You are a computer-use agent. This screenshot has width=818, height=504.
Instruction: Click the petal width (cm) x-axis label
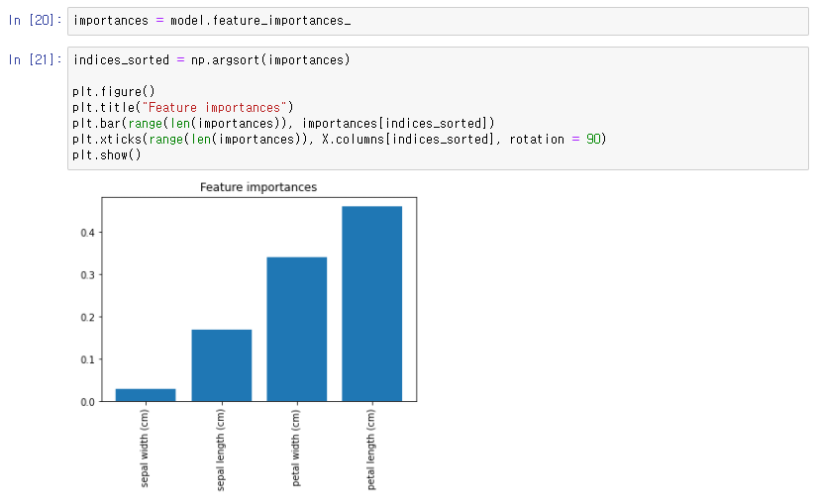coord(296,448)
